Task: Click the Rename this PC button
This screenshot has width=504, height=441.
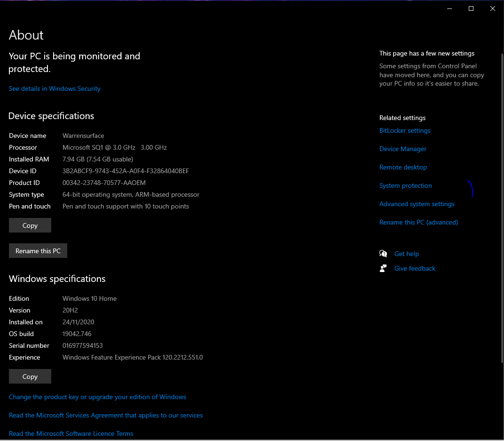Action: (38, 250)
